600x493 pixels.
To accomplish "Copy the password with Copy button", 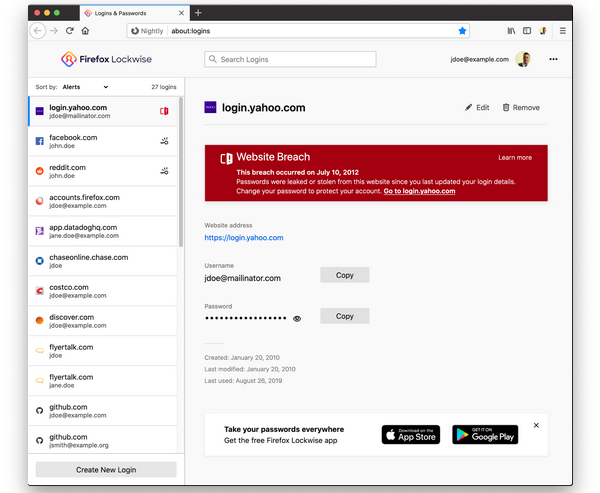I will click(x=345, y=316).
